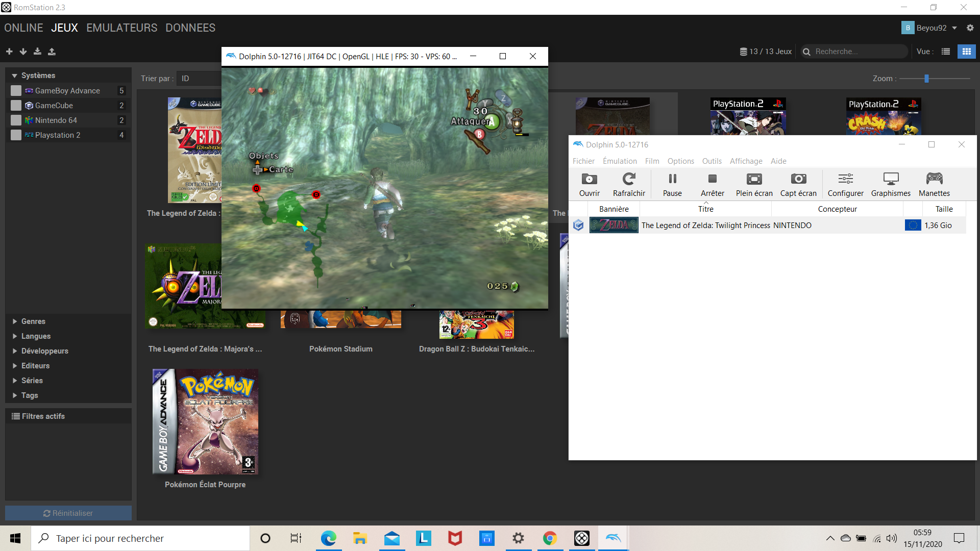Open the EMULATEURS tab
This screenshot has width=980, height=551.
click(x=121, y=28)
